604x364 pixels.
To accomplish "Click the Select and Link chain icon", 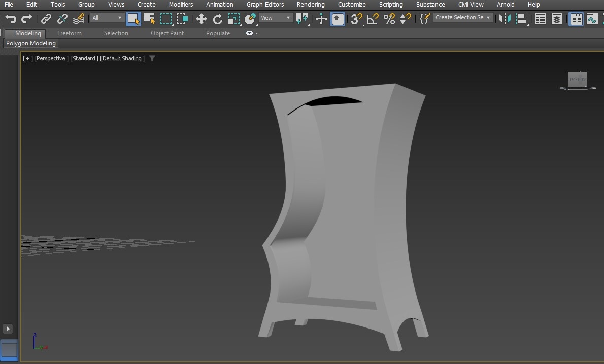I will pos(46,19).
